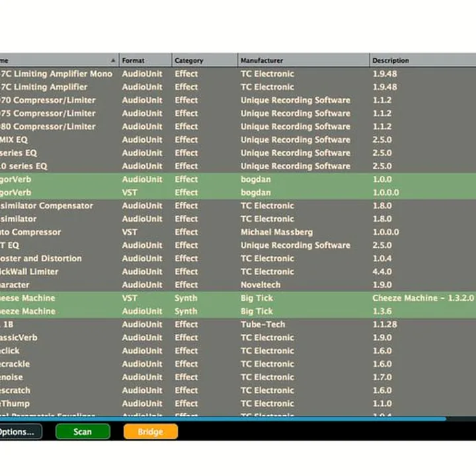Select the 'similator' row without Compensator

pos(238,219)
